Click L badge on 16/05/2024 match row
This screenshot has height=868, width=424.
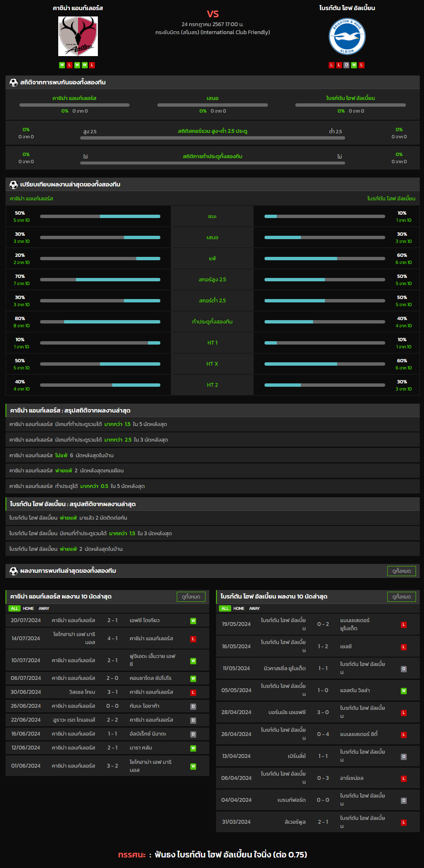pos(404,647)
